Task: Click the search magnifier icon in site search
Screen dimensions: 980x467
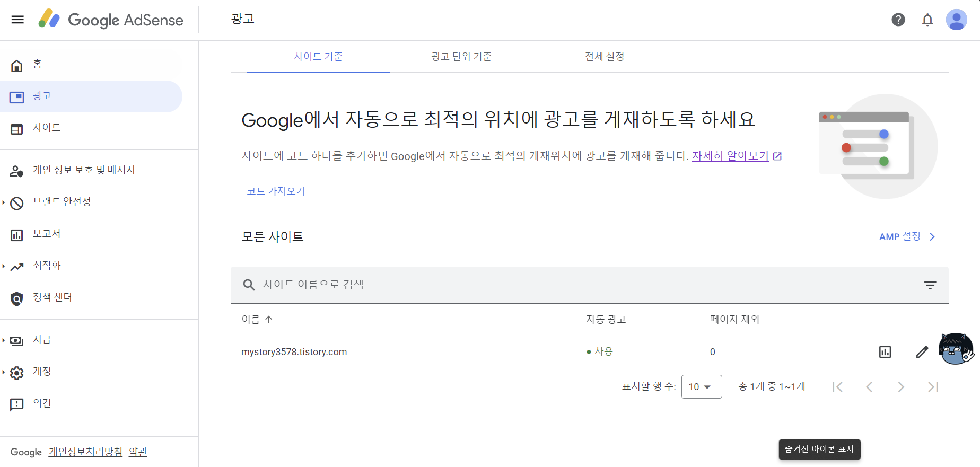Action: coord(249,285)
